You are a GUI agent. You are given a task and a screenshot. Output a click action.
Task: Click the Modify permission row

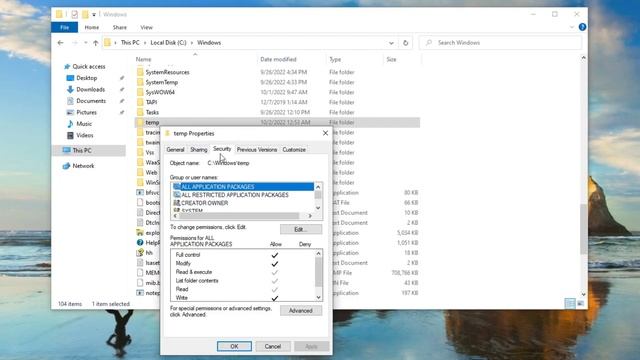point(243,263)
